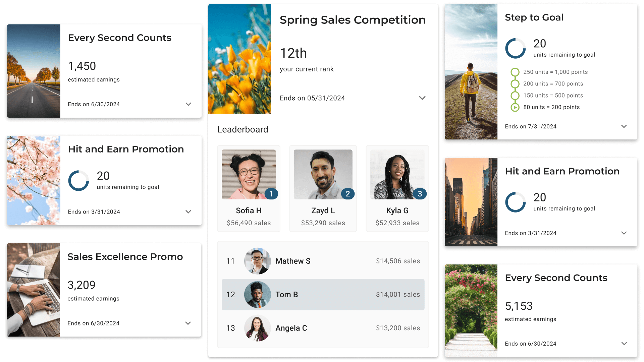Image resolution: width=644 pixels, height=362 pixels.
Task: Open Sofia H's leaderboard photo
Action: [x=249, y=174]
